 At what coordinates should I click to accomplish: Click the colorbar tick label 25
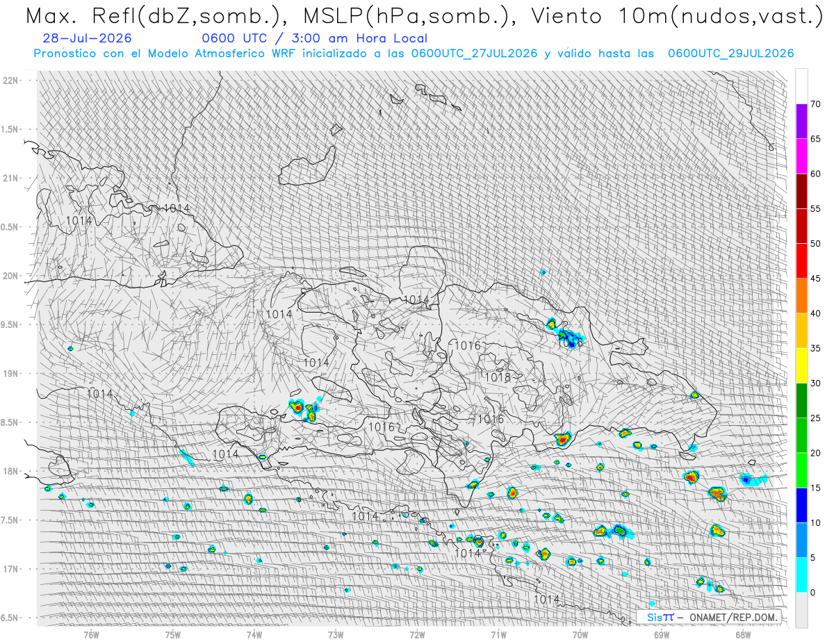coord(815,418)
